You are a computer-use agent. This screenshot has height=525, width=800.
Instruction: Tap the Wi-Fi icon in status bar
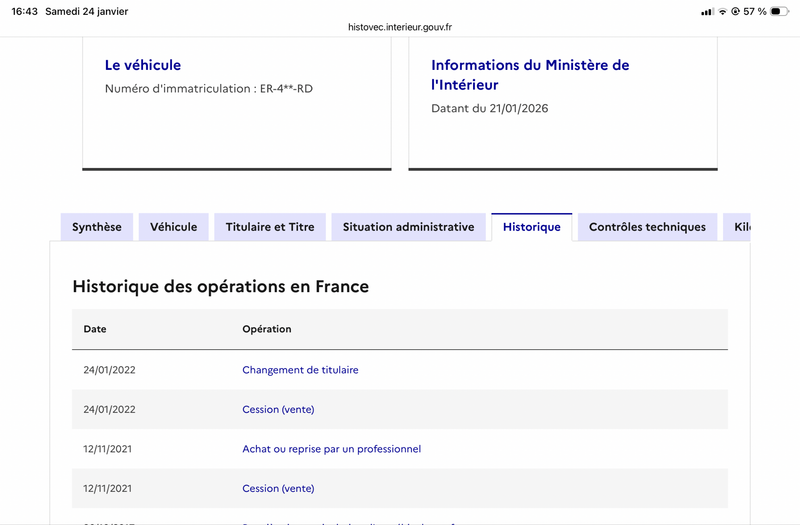coord(722,12)
